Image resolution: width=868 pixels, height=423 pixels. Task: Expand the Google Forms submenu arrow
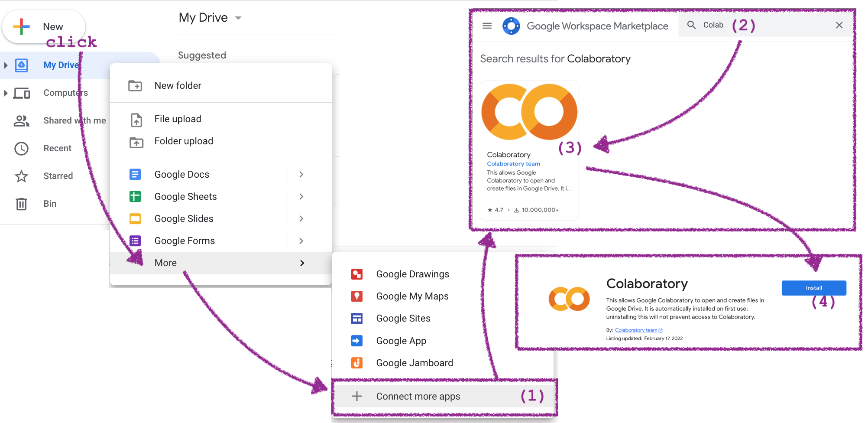click(x=301, y=241)
